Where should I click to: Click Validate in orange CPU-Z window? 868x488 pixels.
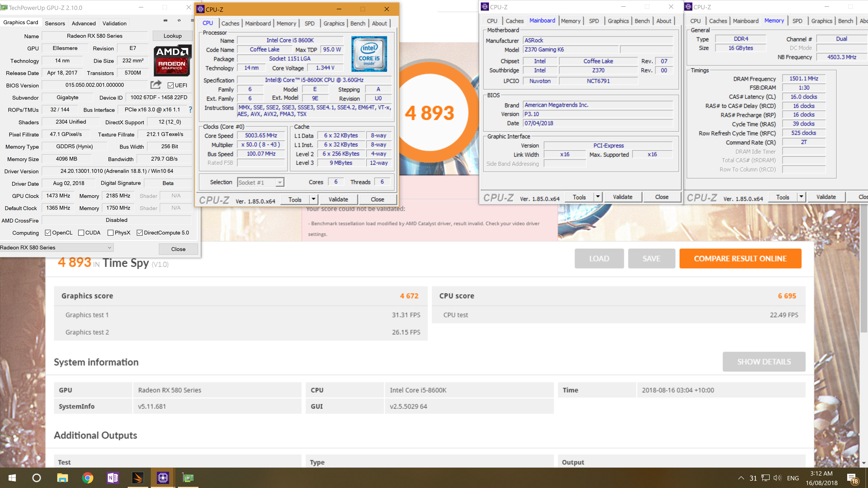(x=338, y=199)
